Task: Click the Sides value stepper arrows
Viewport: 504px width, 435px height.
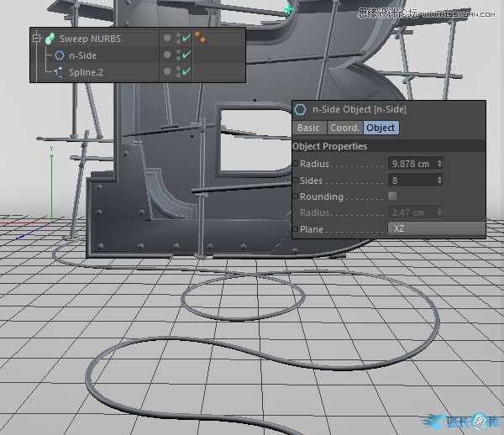Action: tap(439, 181)
